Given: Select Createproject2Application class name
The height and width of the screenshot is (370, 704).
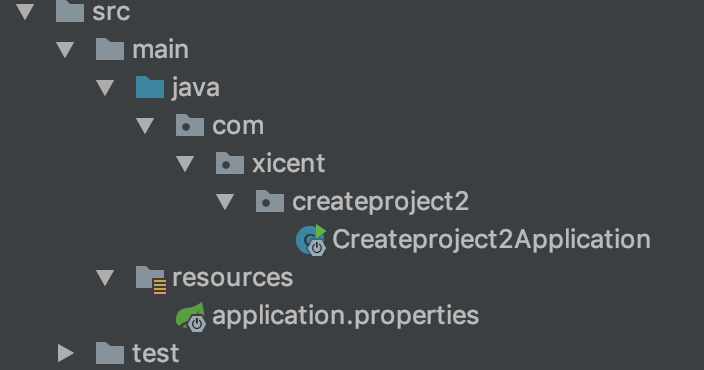Looking at the screenshot, I should click(x=492, y=240).
